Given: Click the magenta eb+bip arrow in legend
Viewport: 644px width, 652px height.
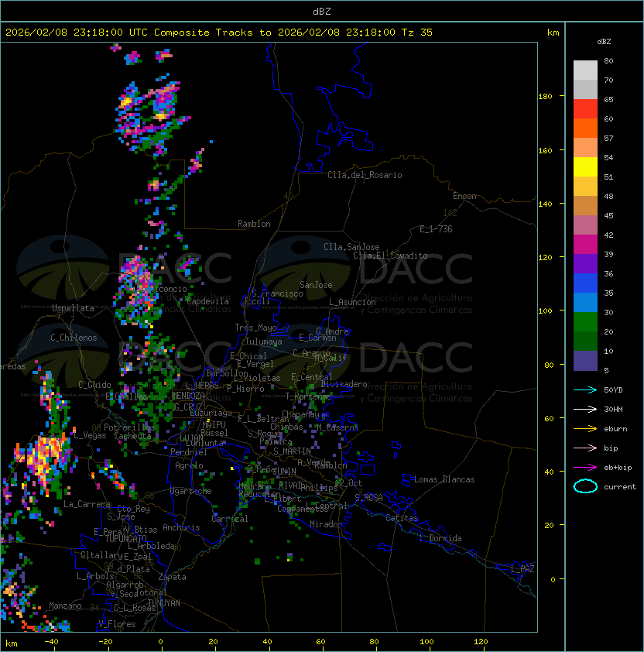Looking at the screenshot, I should [x=585, y=468].
